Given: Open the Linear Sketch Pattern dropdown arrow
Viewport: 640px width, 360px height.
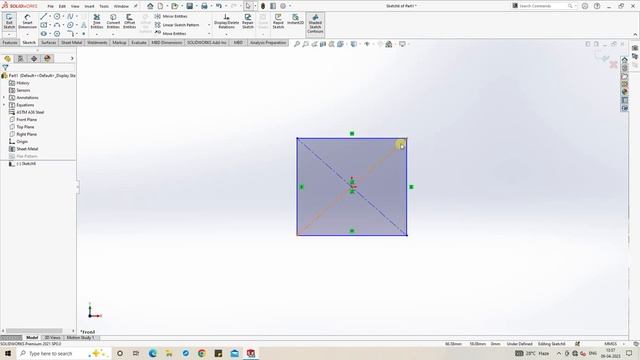Looking at the screenshot, I should [209, 25].
